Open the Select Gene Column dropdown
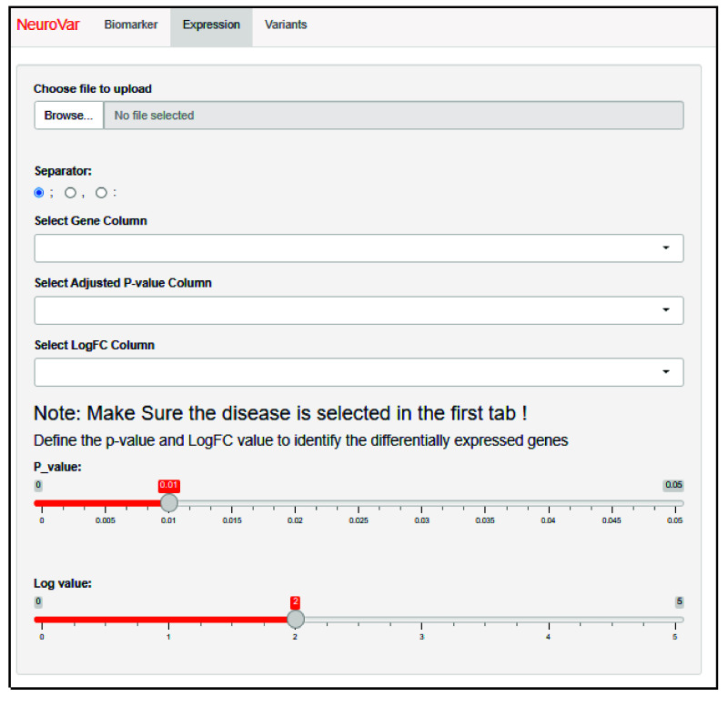 pos(359,248)
